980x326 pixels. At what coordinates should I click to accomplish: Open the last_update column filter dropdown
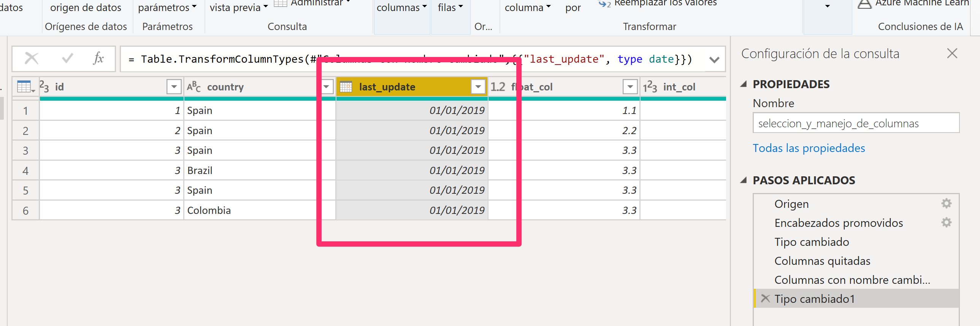(x=478, y=87)
